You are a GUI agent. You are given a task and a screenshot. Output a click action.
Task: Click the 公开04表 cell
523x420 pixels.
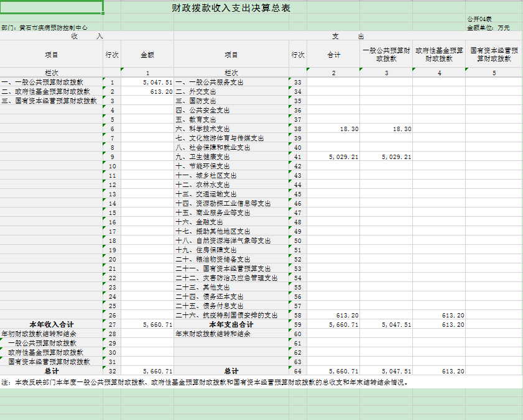[x=479, y=19]
